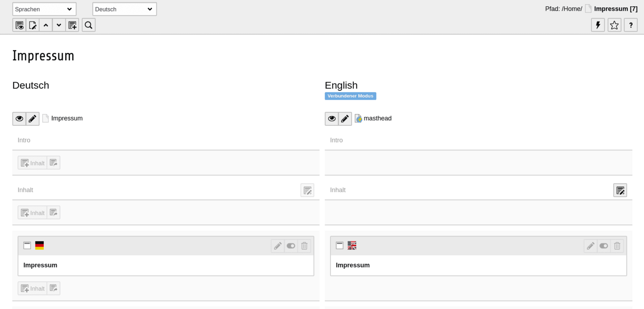Screen dimensions: 644x309
Task: Click the upward chevron toolbar button
Action: pos(46,25)
